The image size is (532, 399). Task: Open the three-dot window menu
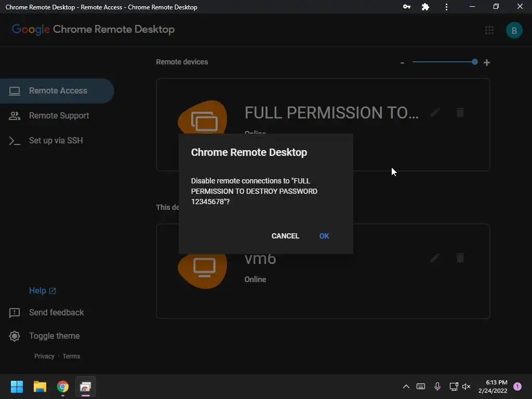(x=446, y=7)
